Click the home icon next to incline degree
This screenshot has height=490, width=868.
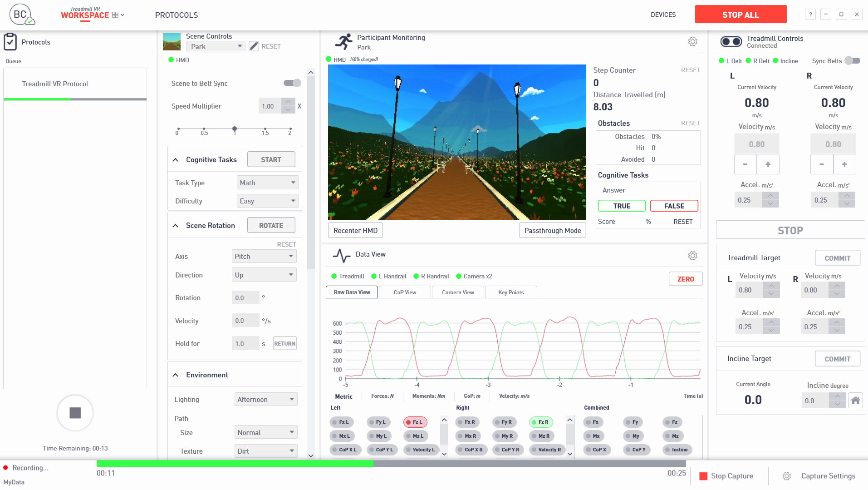point(855,401)
